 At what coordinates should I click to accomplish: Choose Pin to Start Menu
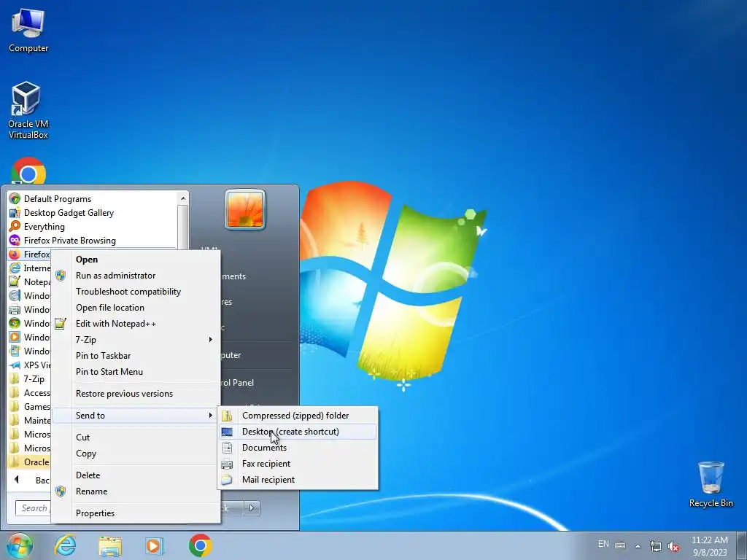[136, 372]
